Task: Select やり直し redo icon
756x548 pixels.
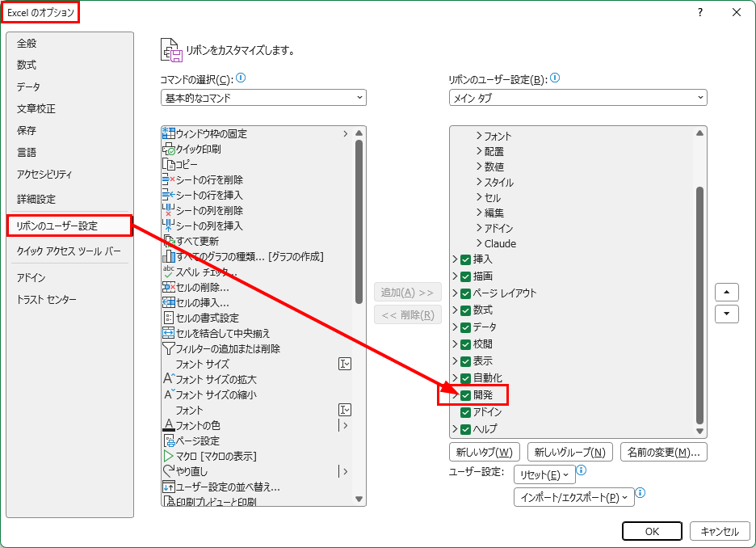Action: (168, 471)
